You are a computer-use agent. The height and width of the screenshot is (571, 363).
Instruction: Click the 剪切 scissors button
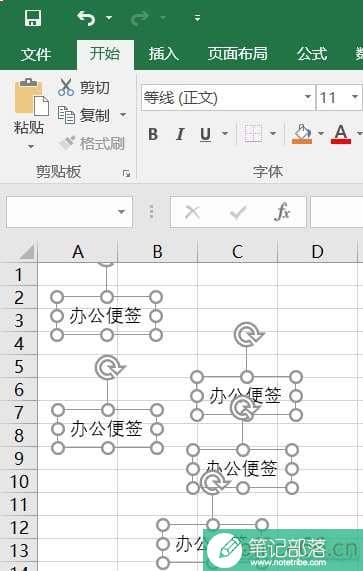tap(83, 87)
